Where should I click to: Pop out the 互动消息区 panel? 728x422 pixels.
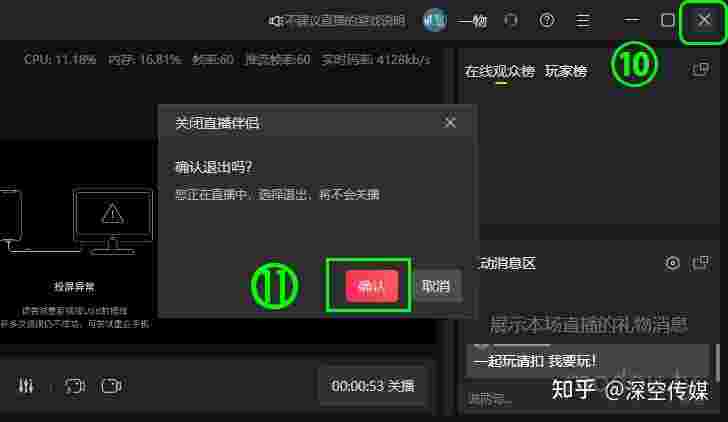pos(700,263)
